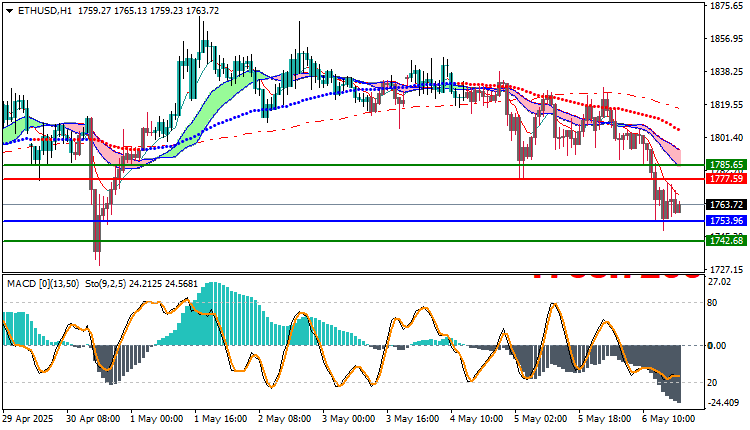
Task: Click the 6 May 10:00 time marker
Action: point(668,419)
